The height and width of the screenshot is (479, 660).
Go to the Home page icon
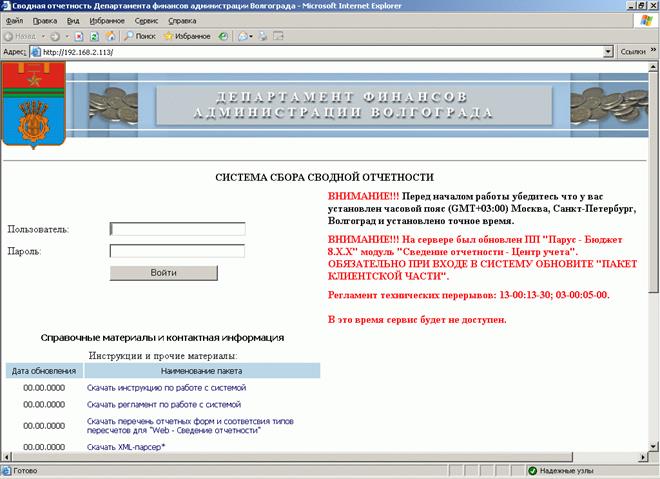point(109,35)
